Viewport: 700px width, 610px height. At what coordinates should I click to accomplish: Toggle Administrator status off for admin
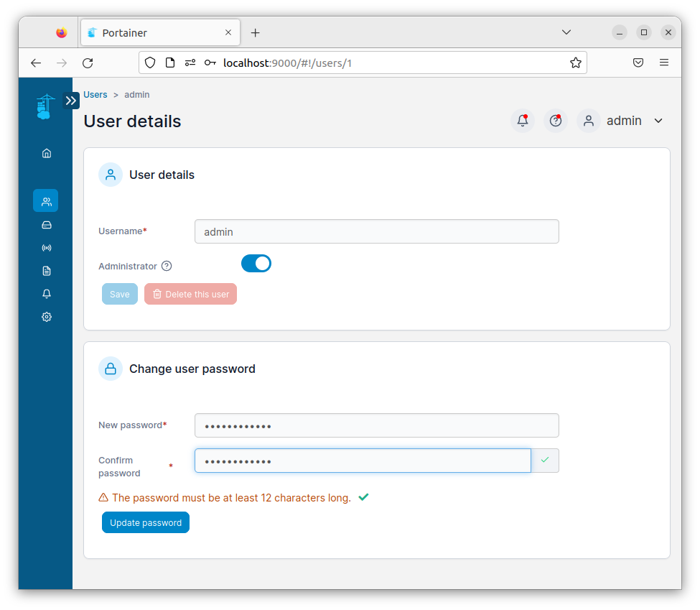[x=256, y=263]
